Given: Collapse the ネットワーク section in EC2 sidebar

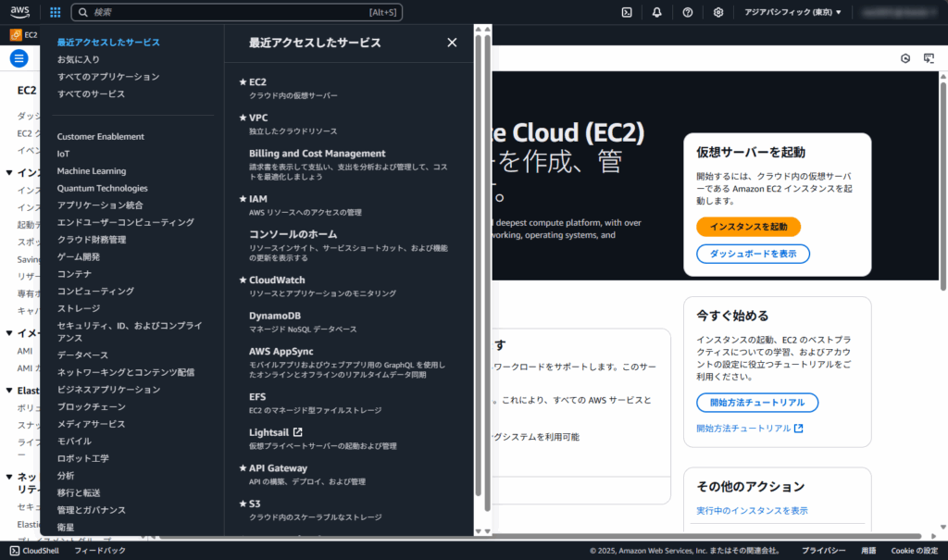Looking at the screenshot, I should pos(9,477).
